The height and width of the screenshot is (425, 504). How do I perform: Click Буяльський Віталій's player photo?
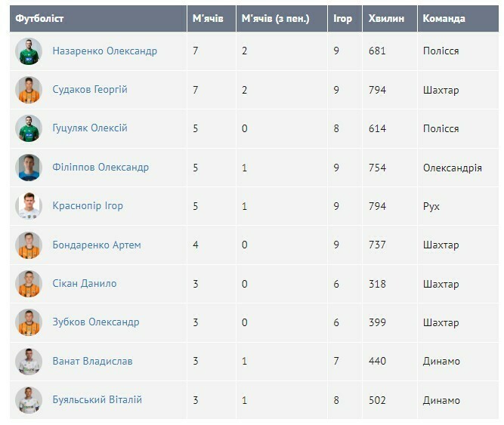point(29,400)
